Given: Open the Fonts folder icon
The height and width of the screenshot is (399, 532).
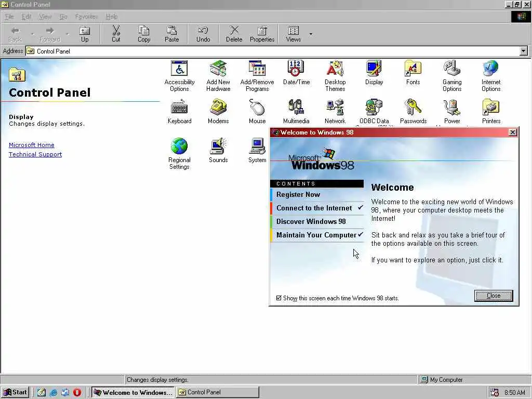Looking at the screenshot, I should 413,73.
